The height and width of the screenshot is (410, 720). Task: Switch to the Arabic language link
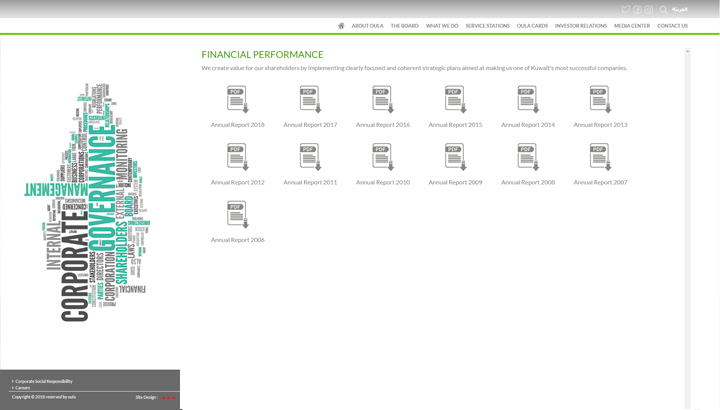(680, 9)
